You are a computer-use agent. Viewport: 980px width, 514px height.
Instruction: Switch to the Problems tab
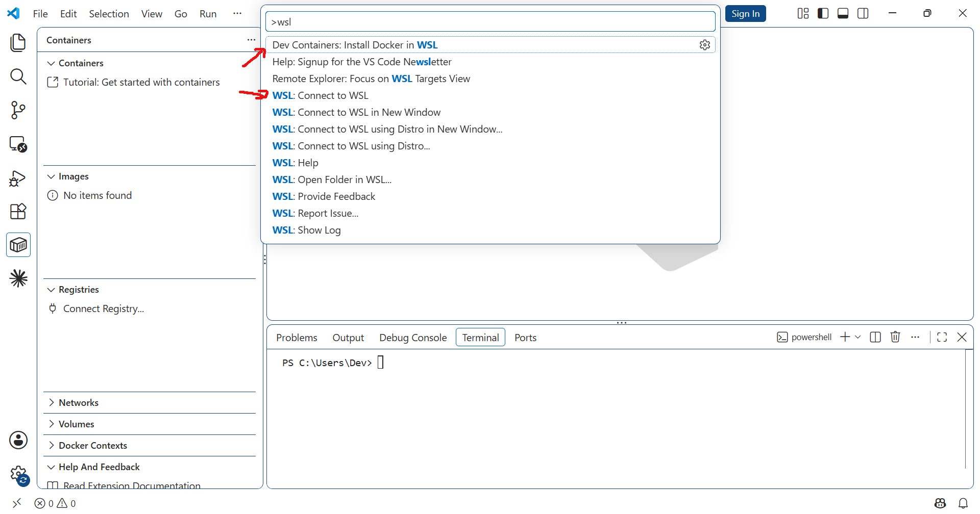297,338
